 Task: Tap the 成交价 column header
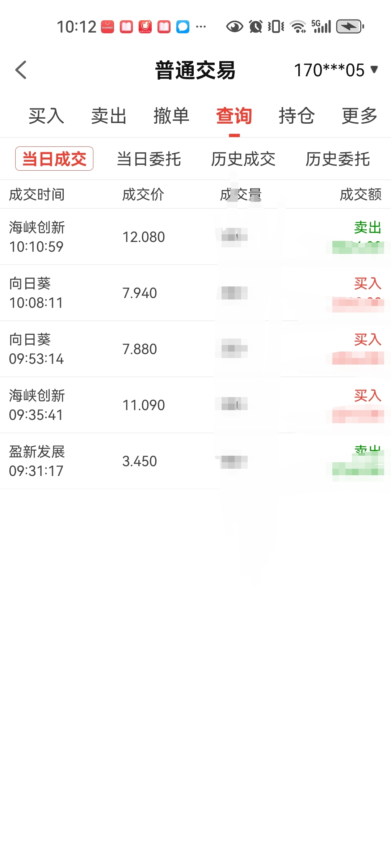(143, 195)
